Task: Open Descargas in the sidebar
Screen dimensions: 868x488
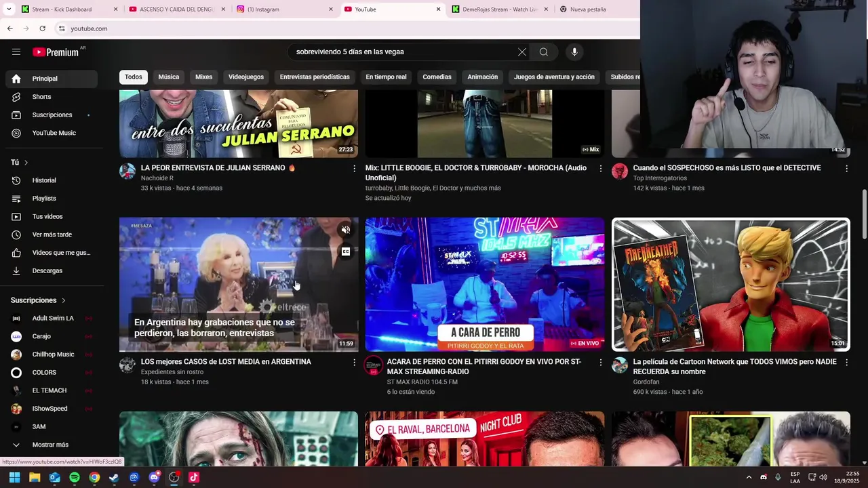Action: point(52,271)
